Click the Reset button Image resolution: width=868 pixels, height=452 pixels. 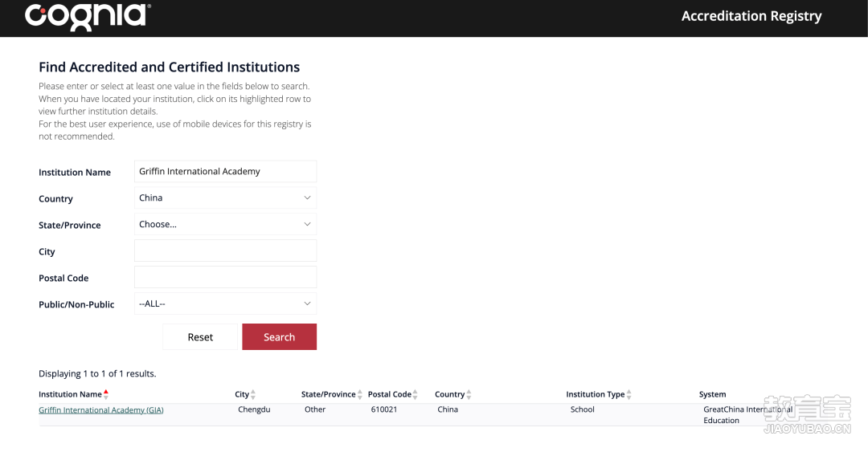pyautogui.click(x=200, y=337)
